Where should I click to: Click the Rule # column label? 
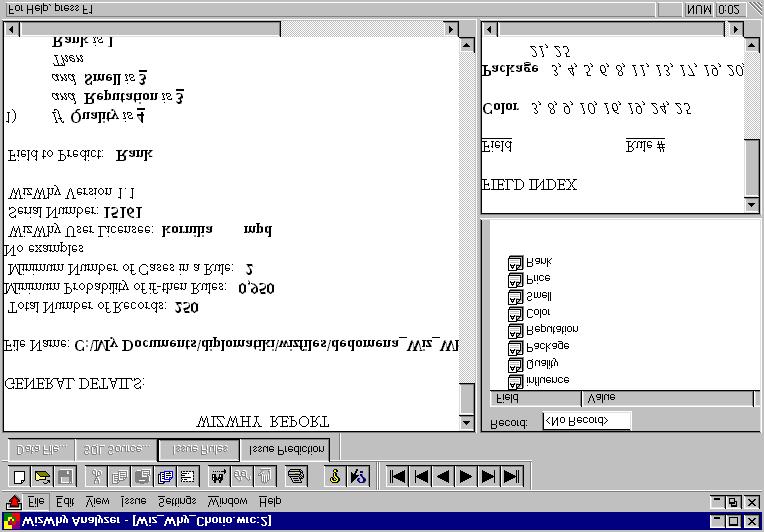pyautogui.click(x=646, y=145)
